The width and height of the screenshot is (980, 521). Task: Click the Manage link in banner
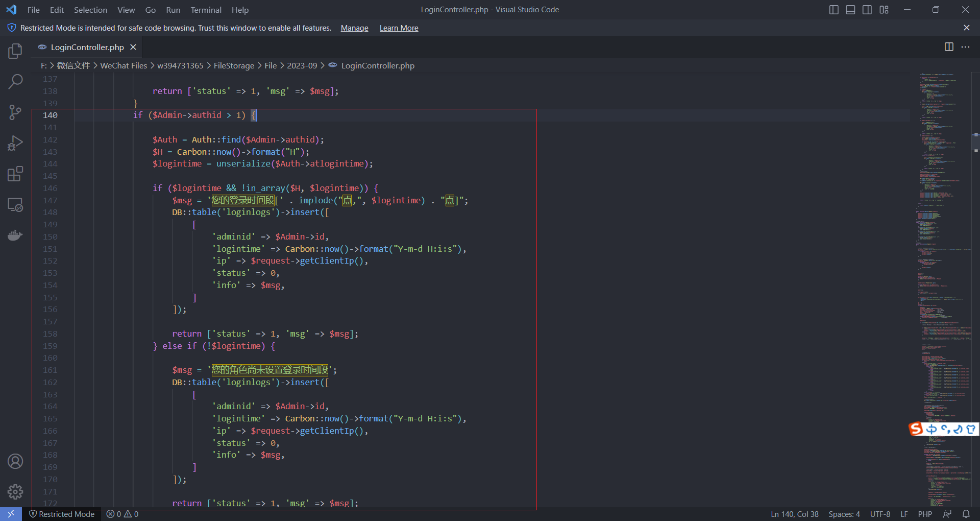[x=354, y=28]
